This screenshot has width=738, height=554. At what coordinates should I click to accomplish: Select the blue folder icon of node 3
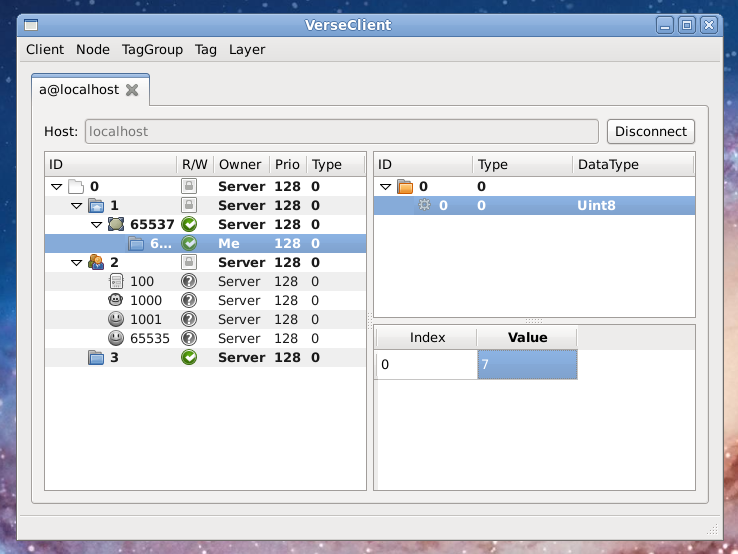pos(96,357)
